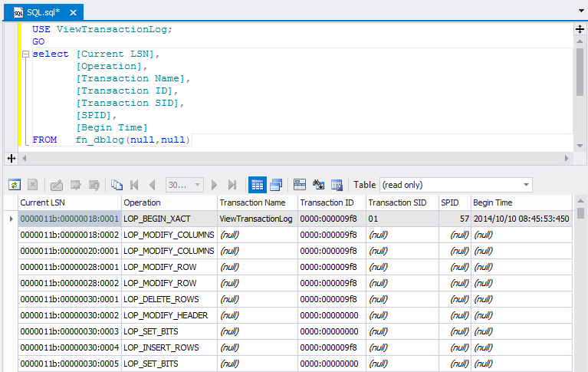Select the SPID cell showing 57
The width and height of the screenshot is (588, 372).
(455, 219)
